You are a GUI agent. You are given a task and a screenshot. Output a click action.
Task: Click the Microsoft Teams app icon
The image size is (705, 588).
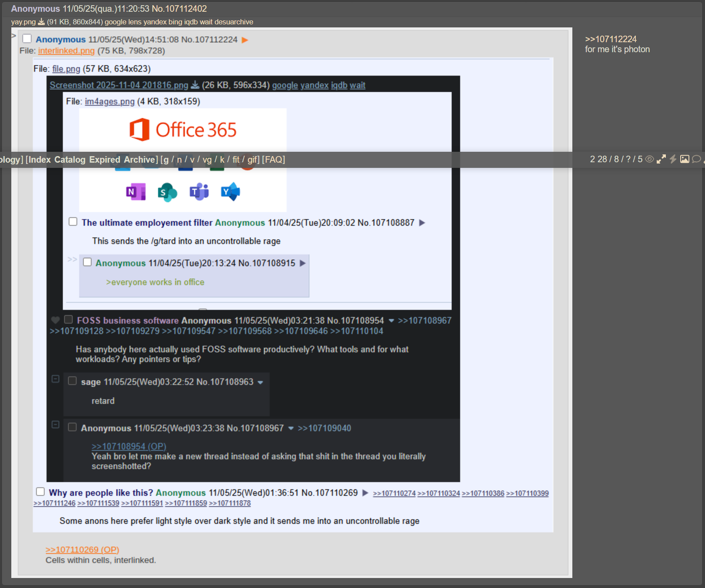tap(199, 192)
